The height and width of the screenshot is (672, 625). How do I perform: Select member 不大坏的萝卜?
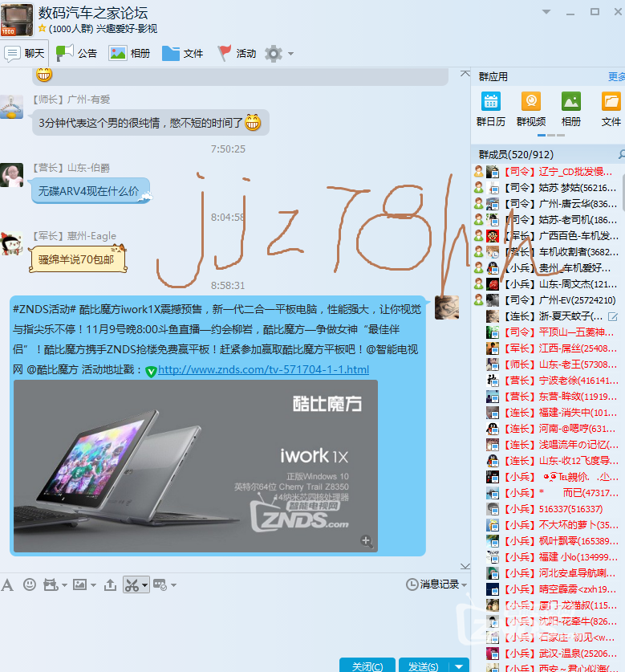548,525
